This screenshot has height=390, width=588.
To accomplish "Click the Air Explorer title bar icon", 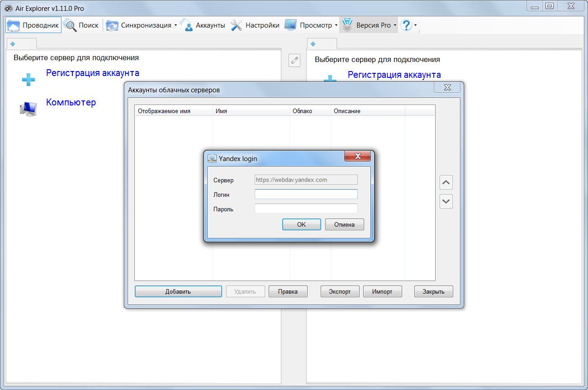I will 9,8.
